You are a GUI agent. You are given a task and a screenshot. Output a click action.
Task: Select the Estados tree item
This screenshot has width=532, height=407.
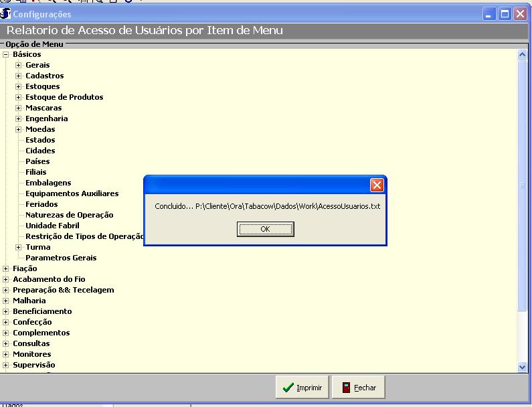(x=40, y=140)
